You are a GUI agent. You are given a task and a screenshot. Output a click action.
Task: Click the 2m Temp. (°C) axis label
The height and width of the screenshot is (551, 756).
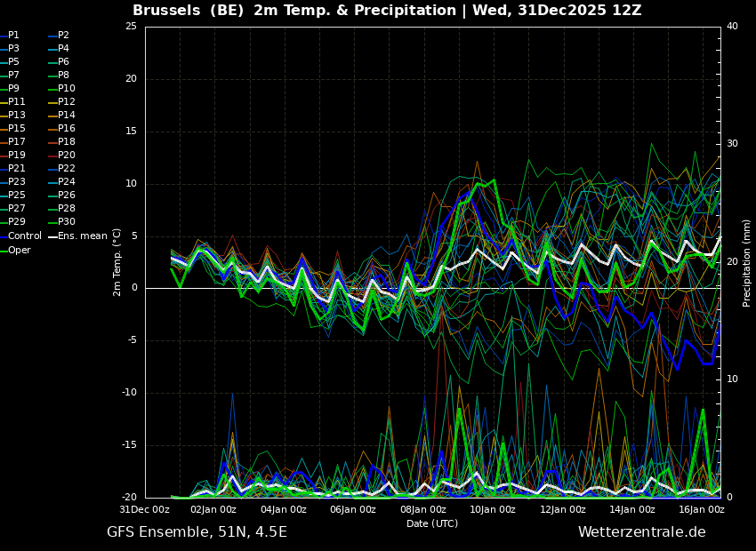pos(117,262)
